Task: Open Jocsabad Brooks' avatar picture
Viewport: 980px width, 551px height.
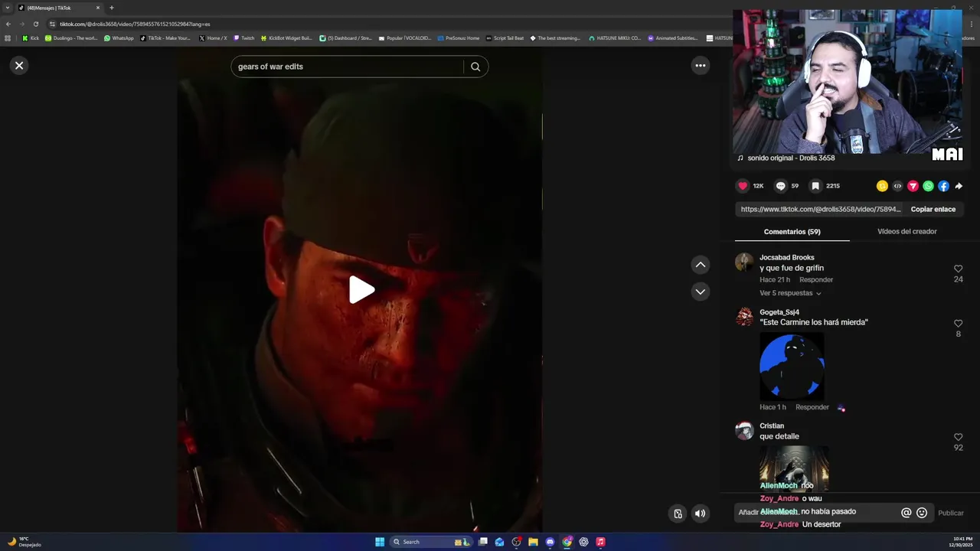Action: 744,263
